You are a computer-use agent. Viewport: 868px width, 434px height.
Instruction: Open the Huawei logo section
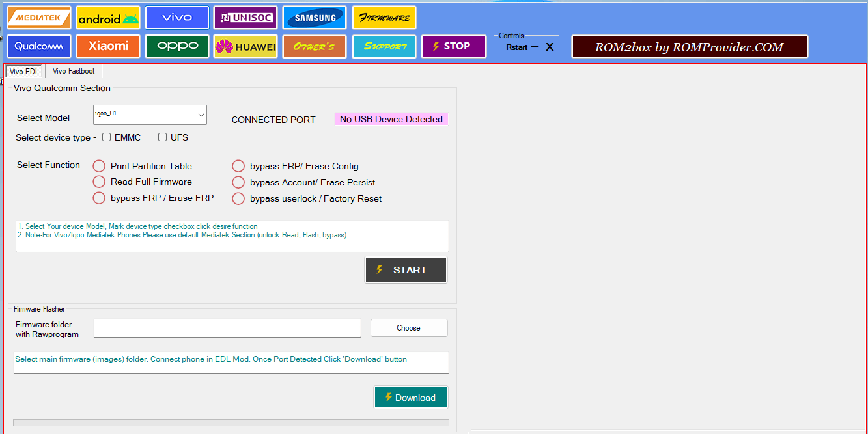245,46
